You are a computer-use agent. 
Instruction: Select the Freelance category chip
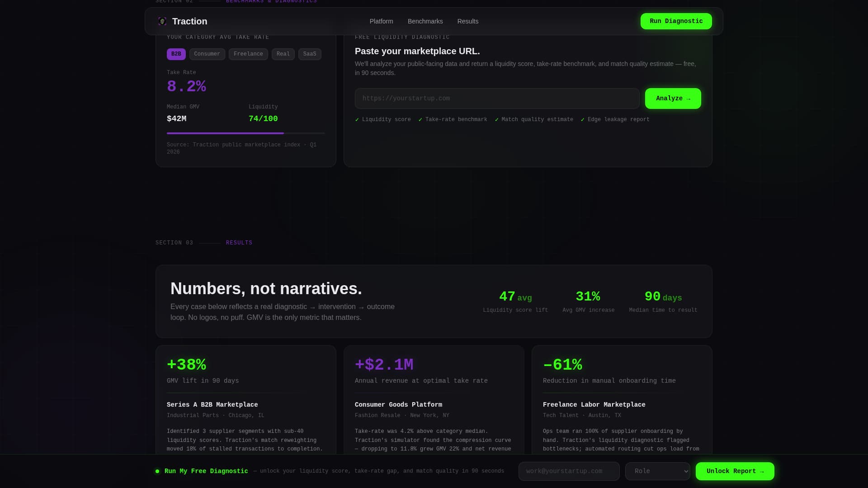pos(248,54)
